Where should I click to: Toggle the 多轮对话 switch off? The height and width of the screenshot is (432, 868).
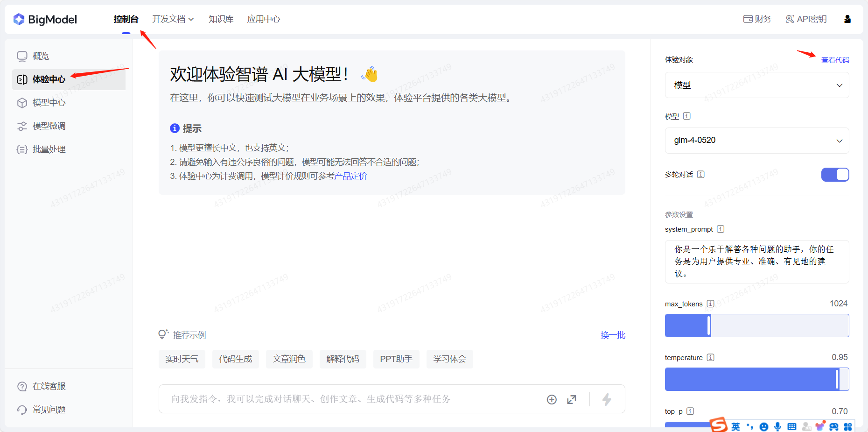click(x=835, y=175)
